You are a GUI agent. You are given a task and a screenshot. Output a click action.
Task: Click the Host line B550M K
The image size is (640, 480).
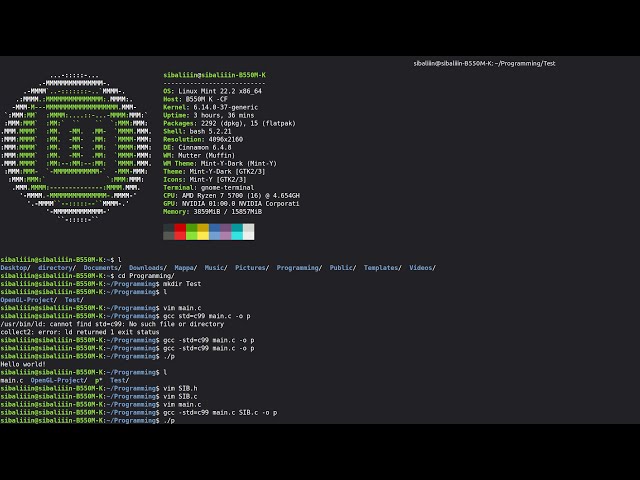tap(196, 99)
